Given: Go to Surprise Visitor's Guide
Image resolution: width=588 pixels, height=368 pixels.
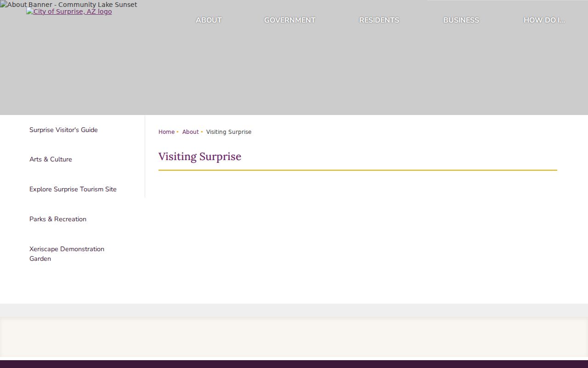Looking at the screenshot, I should pos(63,130).
